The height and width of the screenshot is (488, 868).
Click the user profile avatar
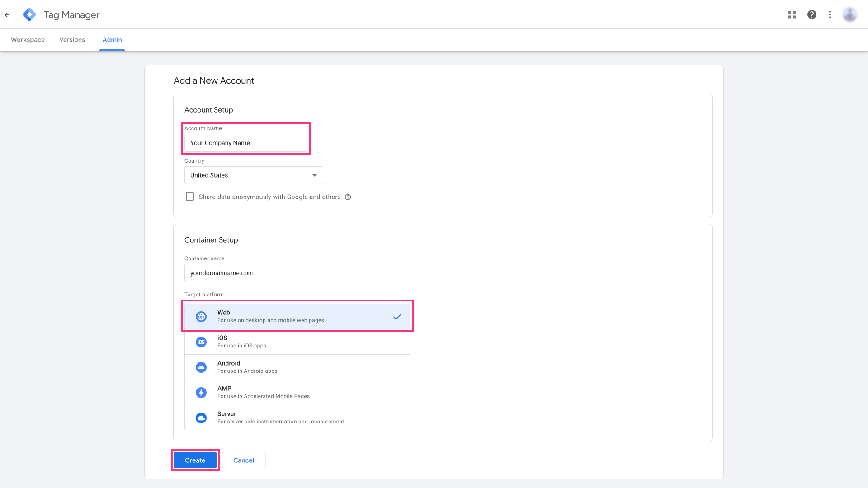tap(849, 14)
